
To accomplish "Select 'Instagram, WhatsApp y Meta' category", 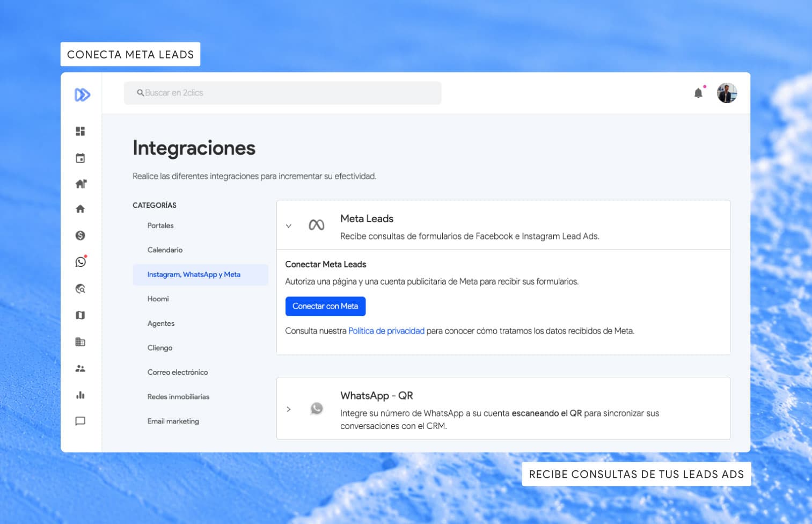I will click(201, 274).
